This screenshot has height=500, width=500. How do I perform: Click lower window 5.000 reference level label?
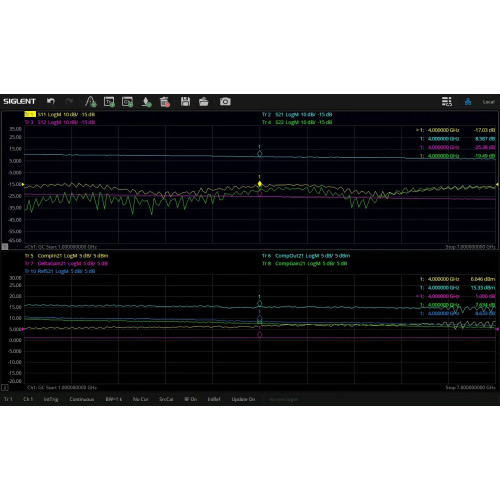pyautogui.click(x=15, y=329)
